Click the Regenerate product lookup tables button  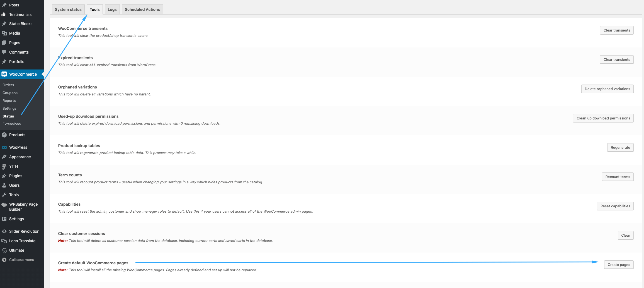[x=620, y=147]
